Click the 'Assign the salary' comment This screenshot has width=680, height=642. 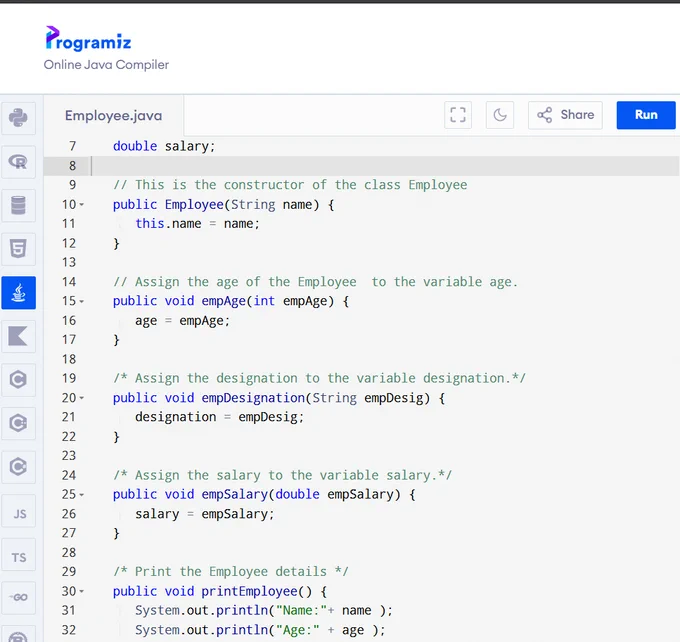282,475
